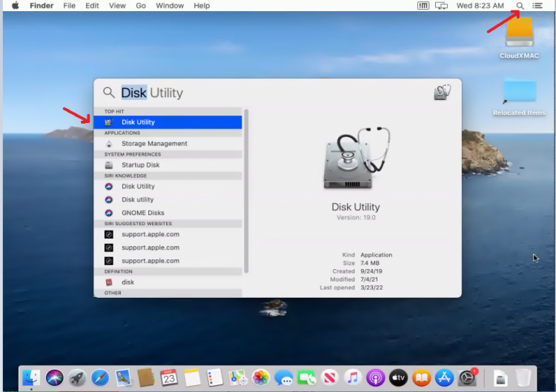Viewport: 556px width, 392px height.
Task: Open Photos from the Dock
Action: tap(261, 377)
